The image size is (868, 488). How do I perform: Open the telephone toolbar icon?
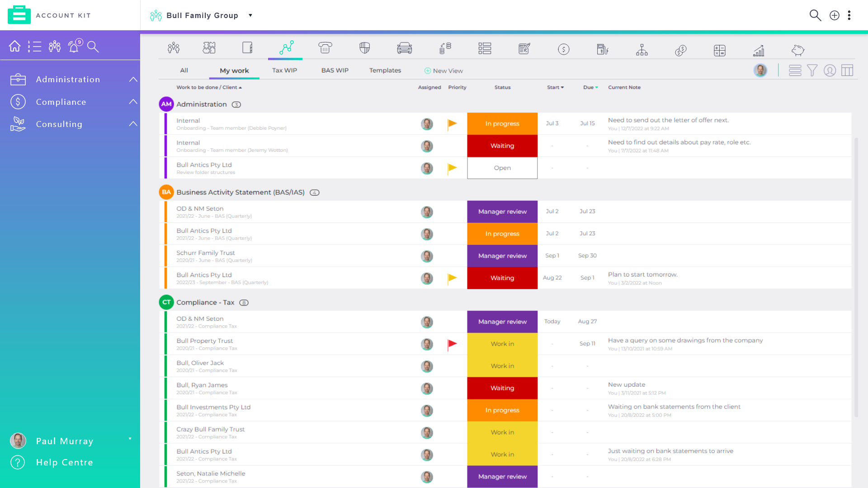[x=325, y=48]
